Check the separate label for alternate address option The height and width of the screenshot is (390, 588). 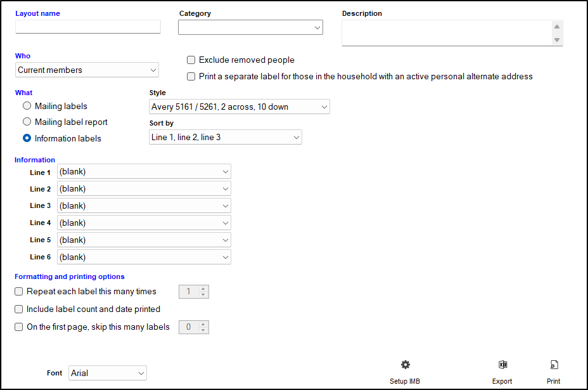pos(191,76)
